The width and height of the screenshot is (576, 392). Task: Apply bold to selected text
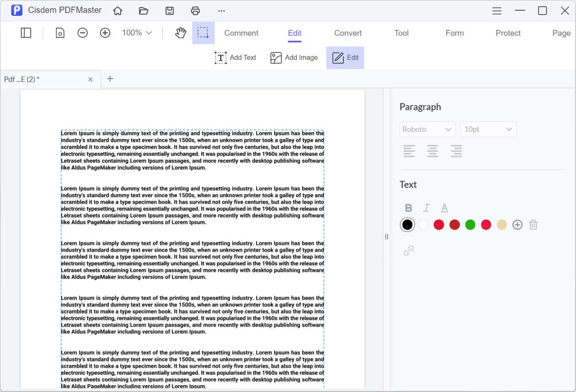[x=408, y=207]
